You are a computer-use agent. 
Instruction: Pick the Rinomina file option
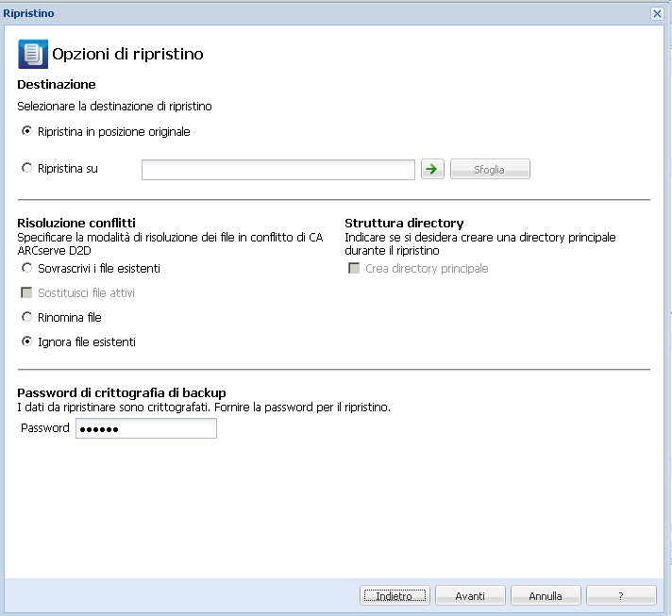coord(27,317)
